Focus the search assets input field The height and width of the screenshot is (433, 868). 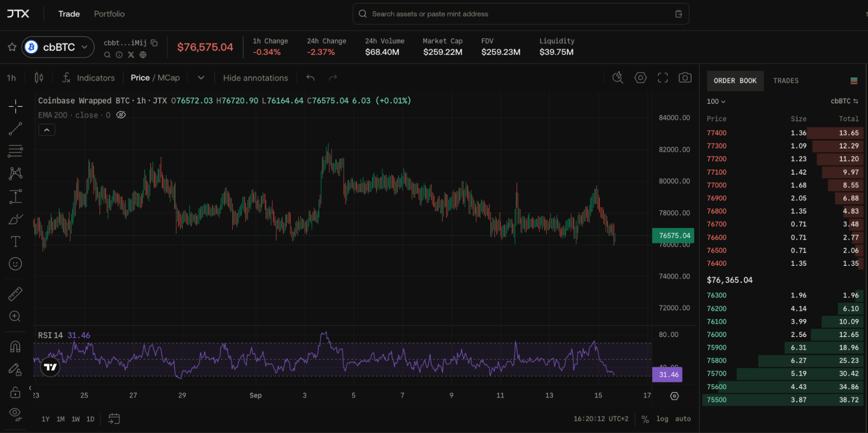point(521,14)
